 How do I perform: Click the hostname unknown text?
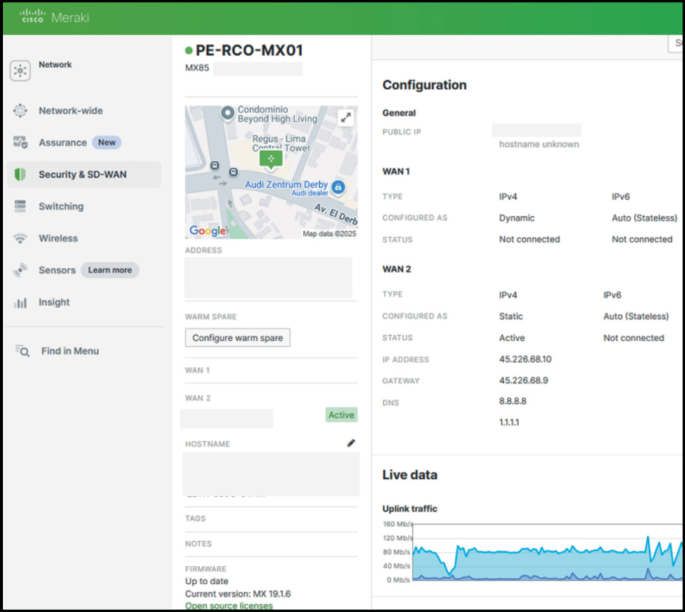click(x=539, y=144)
